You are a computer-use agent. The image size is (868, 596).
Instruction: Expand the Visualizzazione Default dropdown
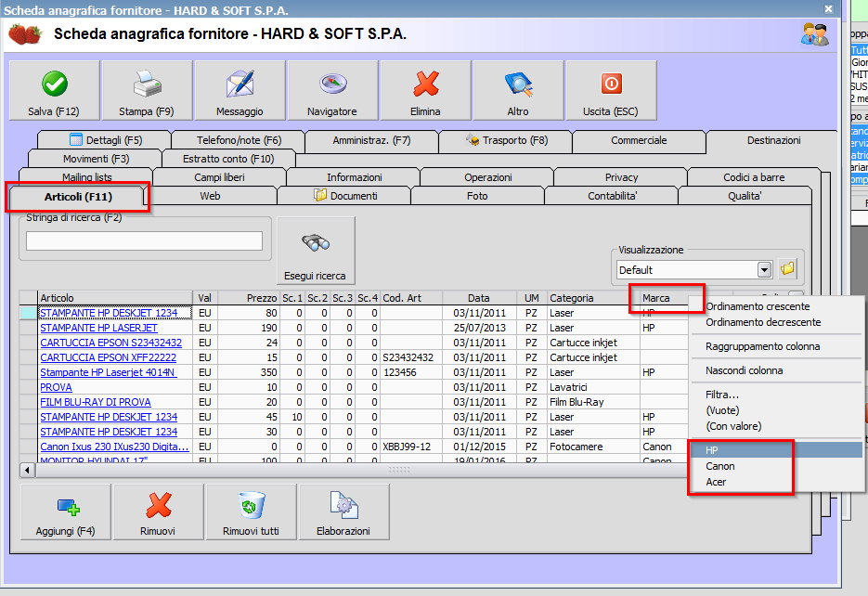764,270
